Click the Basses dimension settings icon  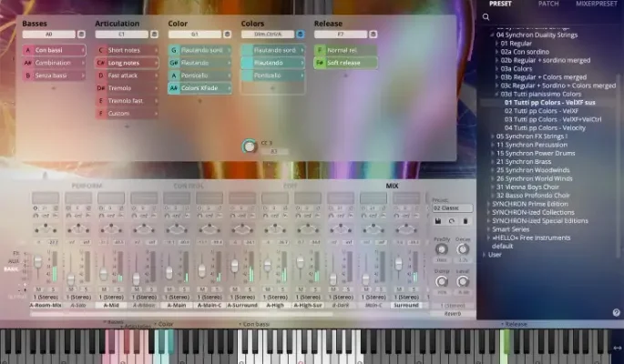(x=80, y=35)
